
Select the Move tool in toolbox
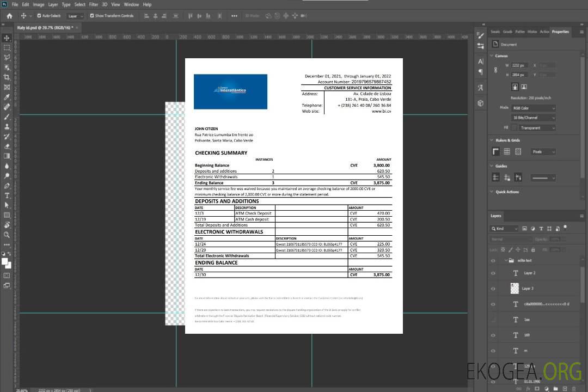tap(7, 38)
